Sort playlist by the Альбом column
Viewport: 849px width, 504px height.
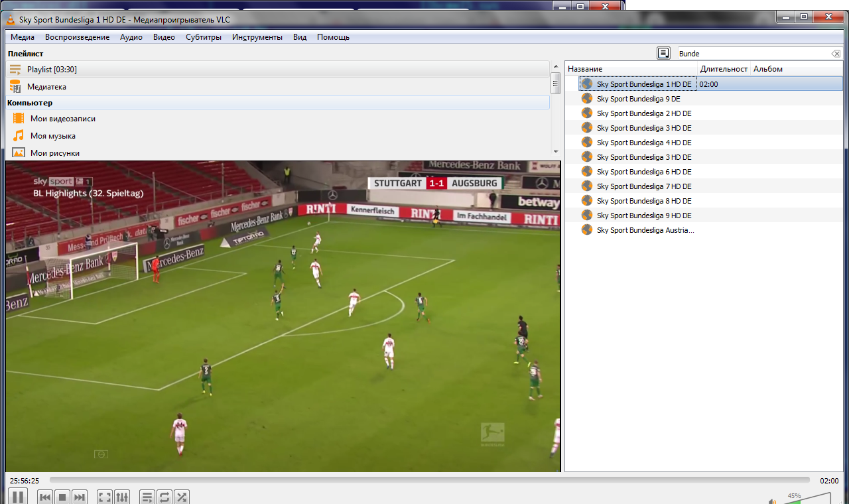click(x=796, y=69)
